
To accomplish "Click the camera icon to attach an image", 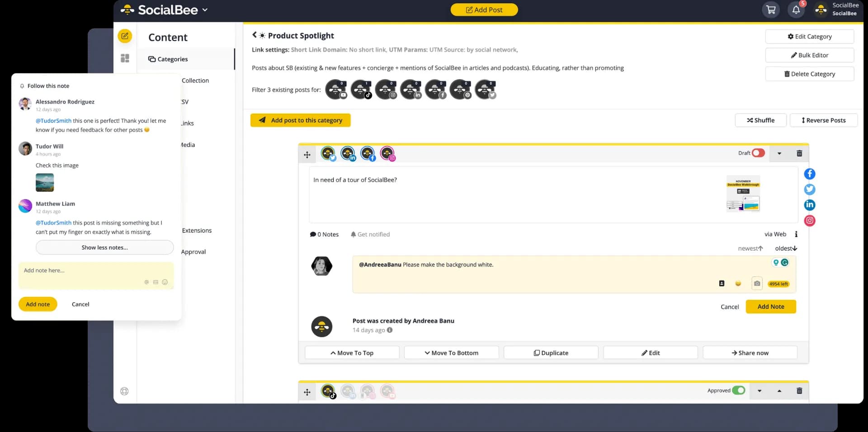I will pos(757,284).
